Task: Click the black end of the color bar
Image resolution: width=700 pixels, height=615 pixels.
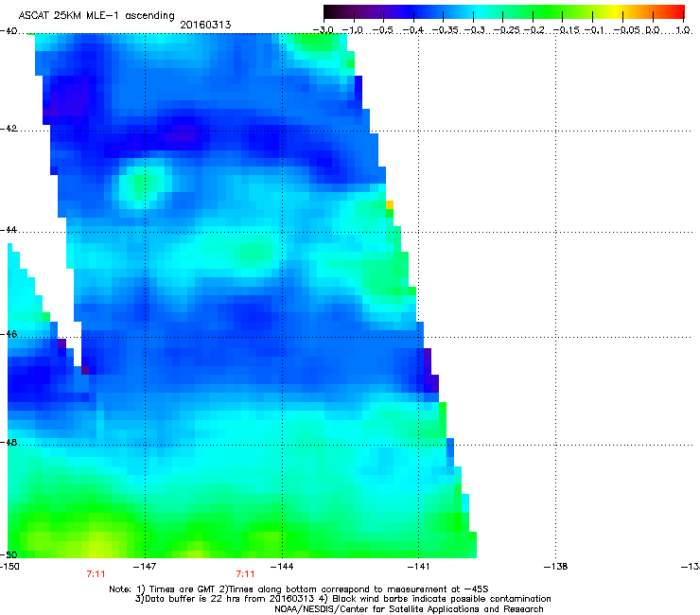Action: 330,12
